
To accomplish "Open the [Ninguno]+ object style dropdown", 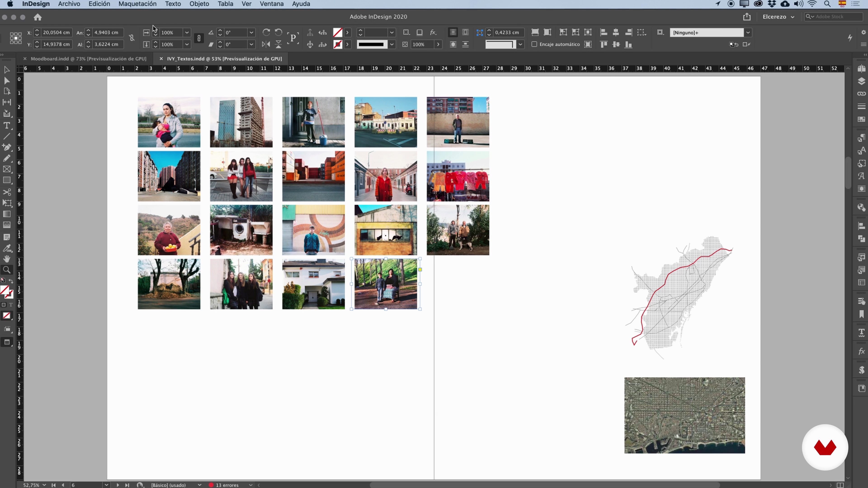I will point(748,32).
